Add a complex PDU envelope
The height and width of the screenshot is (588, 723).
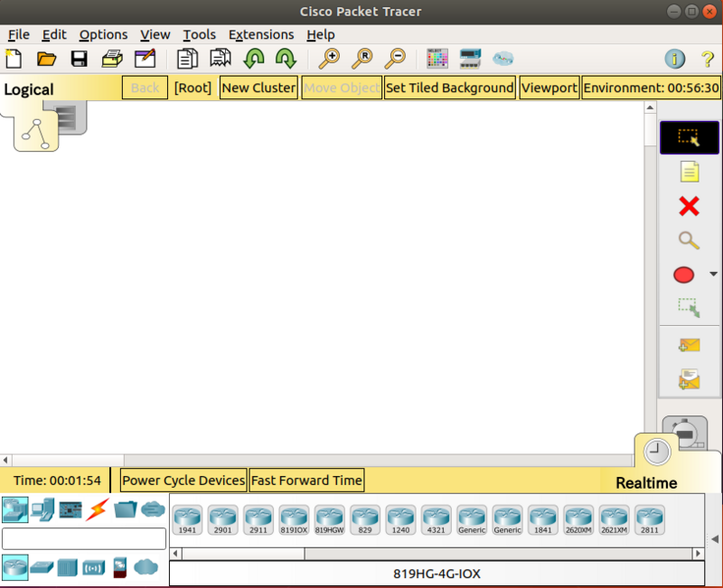(x=690, y=379)
